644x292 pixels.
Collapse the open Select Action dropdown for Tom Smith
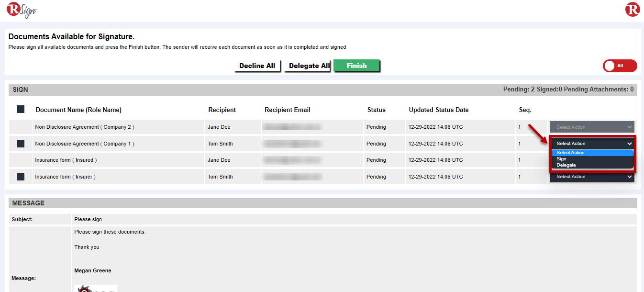point(593,144)
